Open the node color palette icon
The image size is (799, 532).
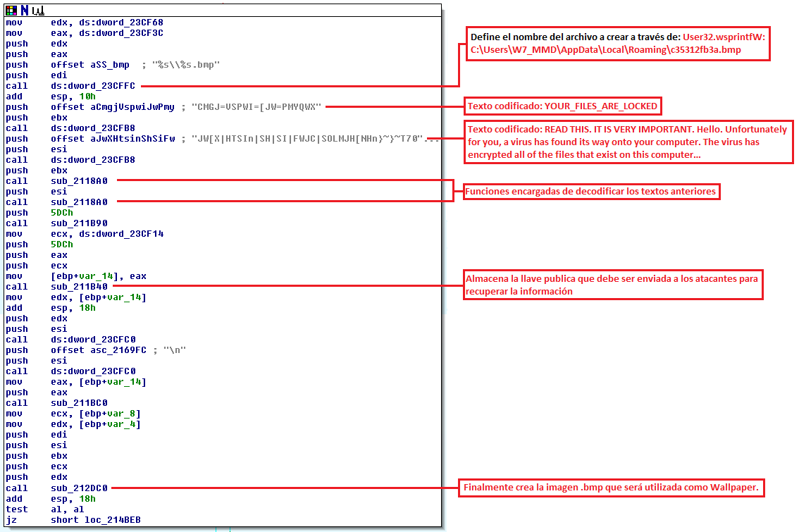(11, 10)
